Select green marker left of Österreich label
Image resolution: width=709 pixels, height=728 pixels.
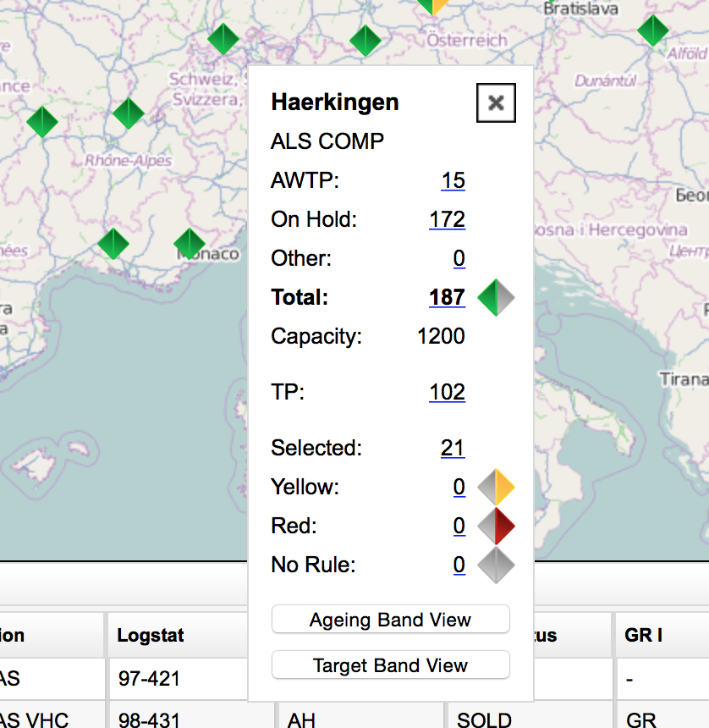(365, 41)
